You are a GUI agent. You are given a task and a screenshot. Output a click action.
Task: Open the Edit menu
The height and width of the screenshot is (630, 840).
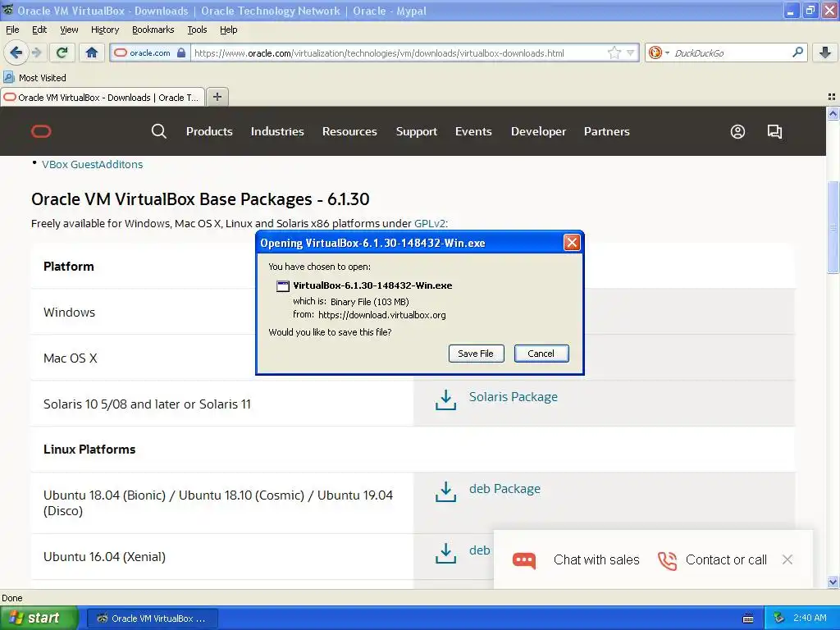click(x=39, y=30)
